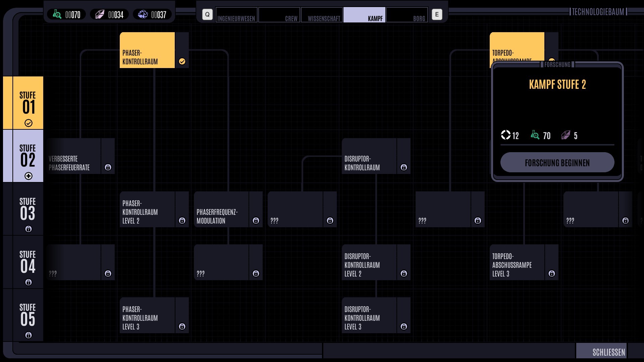Screen dimensions: 644x362
Task: Click lock on Torpedo-Abschussrampe Level 3
Action: (x=552, y=274)
